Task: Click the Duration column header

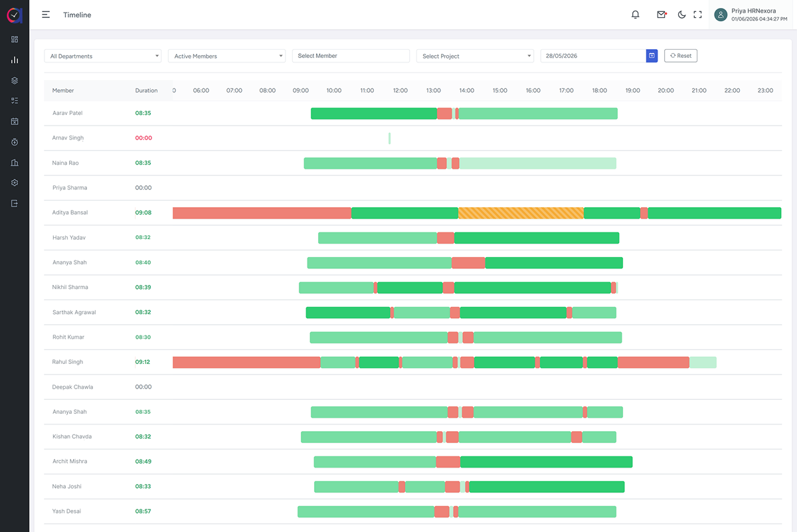Action: pyautogui.click(x=147, y=90)
